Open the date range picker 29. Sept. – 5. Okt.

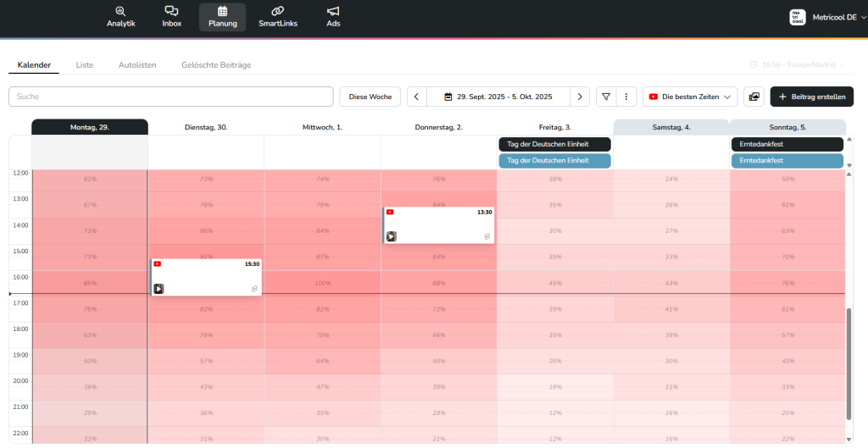coord(498,97)
